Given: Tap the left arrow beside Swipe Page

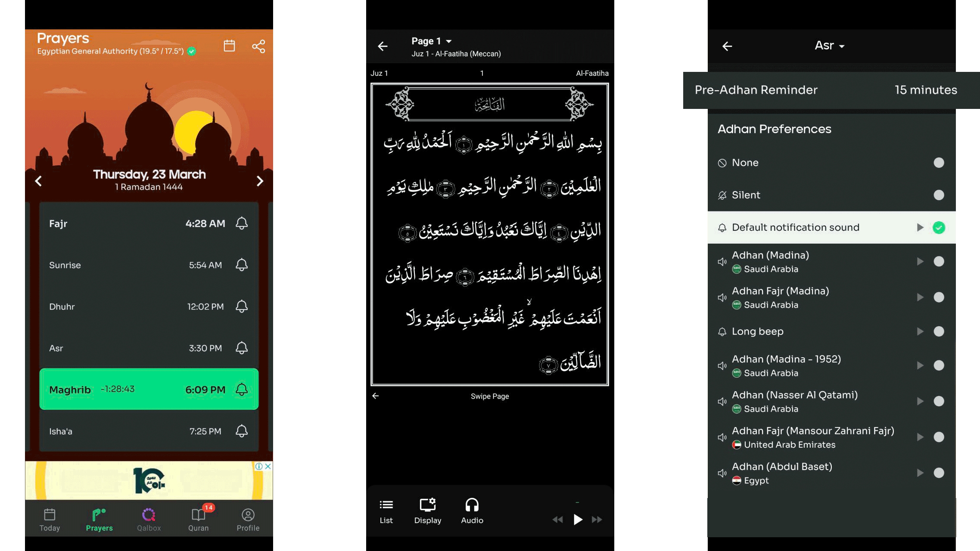Looking at the screenshot, I should tap(376, 396).
